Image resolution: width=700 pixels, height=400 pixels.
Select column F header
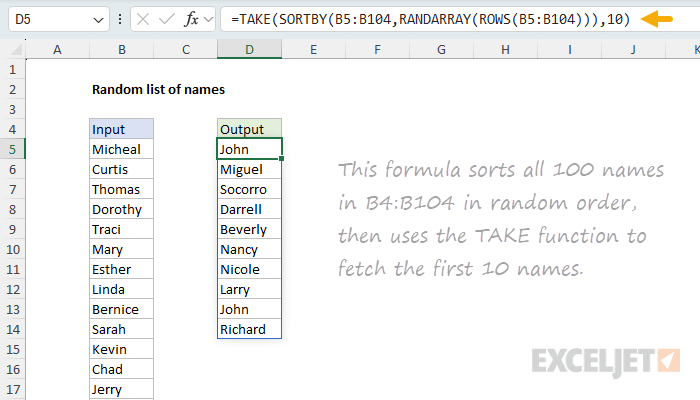click(377, 50)
